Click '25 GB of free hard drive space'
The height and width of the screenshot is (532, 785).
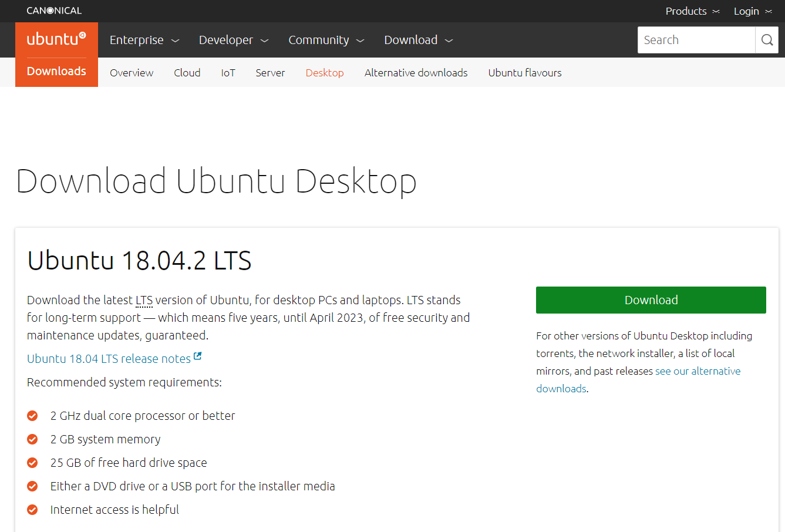pos(129,463)
